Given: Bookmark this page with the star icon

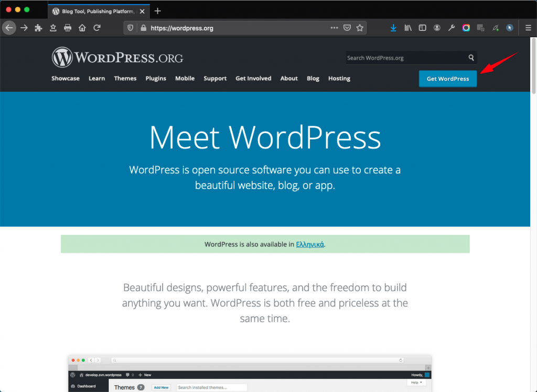Looking at the screenshot, I should click(360, 28).
